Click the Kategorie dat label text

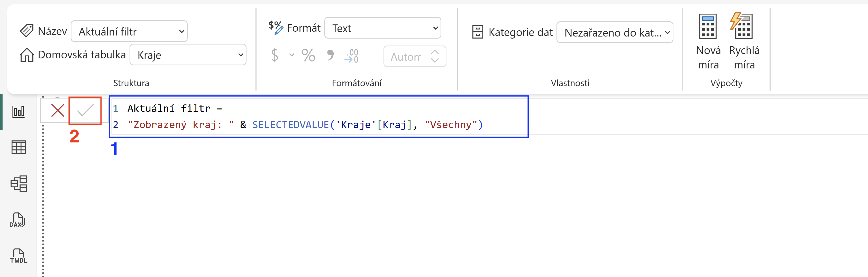520,32
